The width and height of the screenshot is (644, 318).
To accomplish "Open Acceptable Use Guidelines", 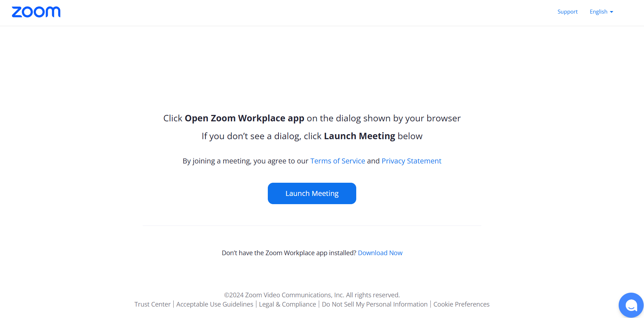I will (x=215, y=304).
